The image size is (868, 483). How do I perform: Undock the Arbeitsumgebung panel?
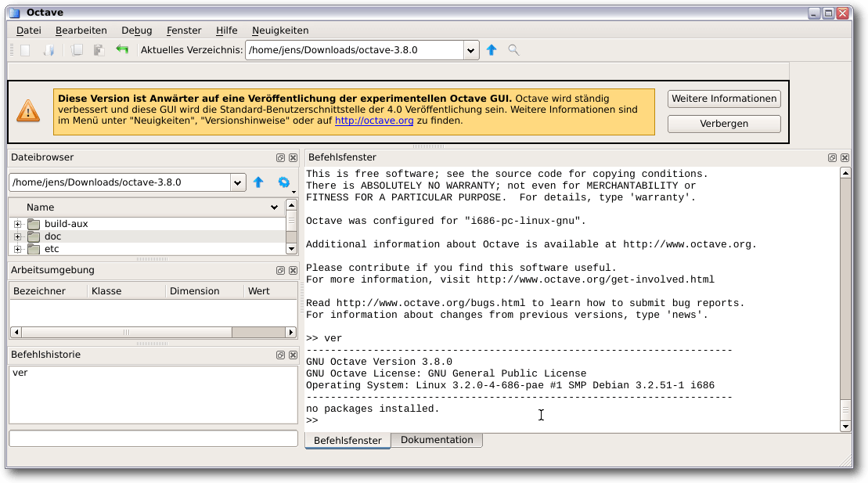pyautogui.click(x=281, y=270)
